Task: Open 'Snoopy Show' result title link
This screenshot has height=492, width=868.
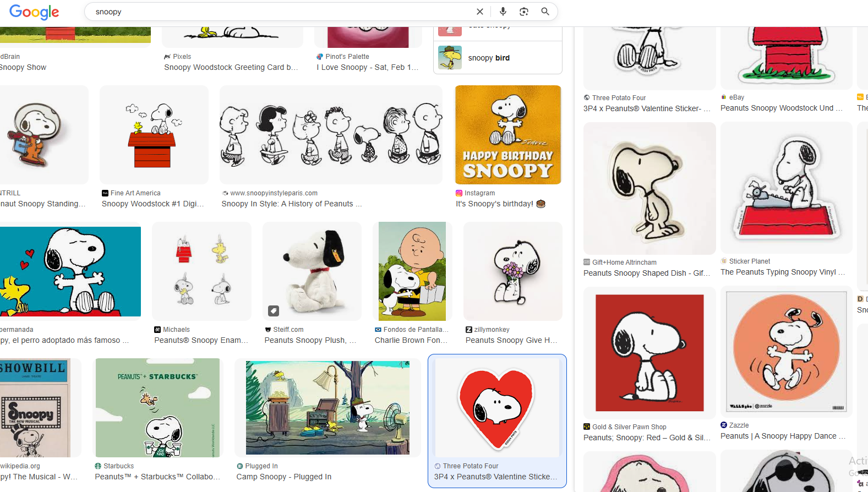Action: coord(23,68)
